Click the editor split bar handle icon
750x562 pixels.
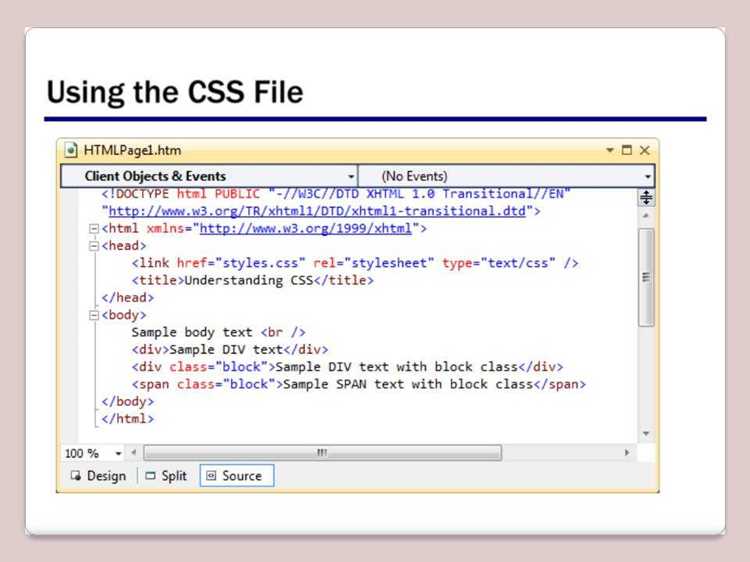click(646, 197)
